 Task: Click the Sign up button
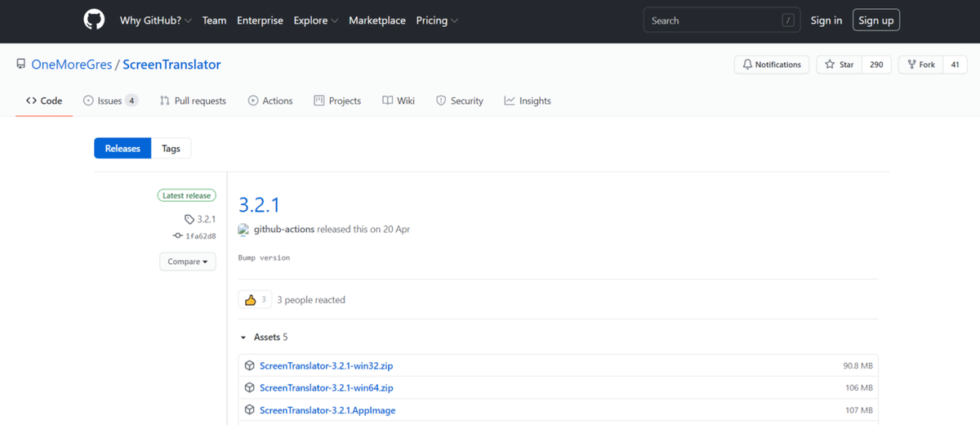click(875, 20)
